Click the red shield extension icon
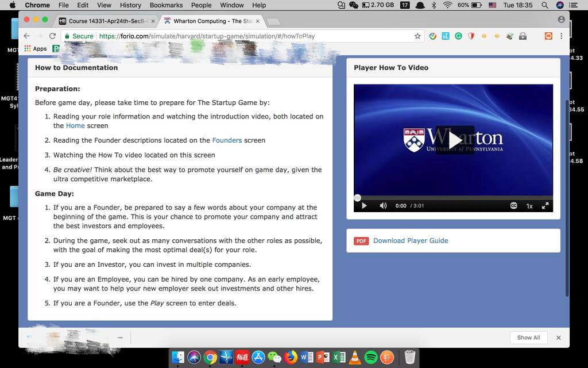The width and height of the screenshot is (588, 368). [x=471, y=36]
